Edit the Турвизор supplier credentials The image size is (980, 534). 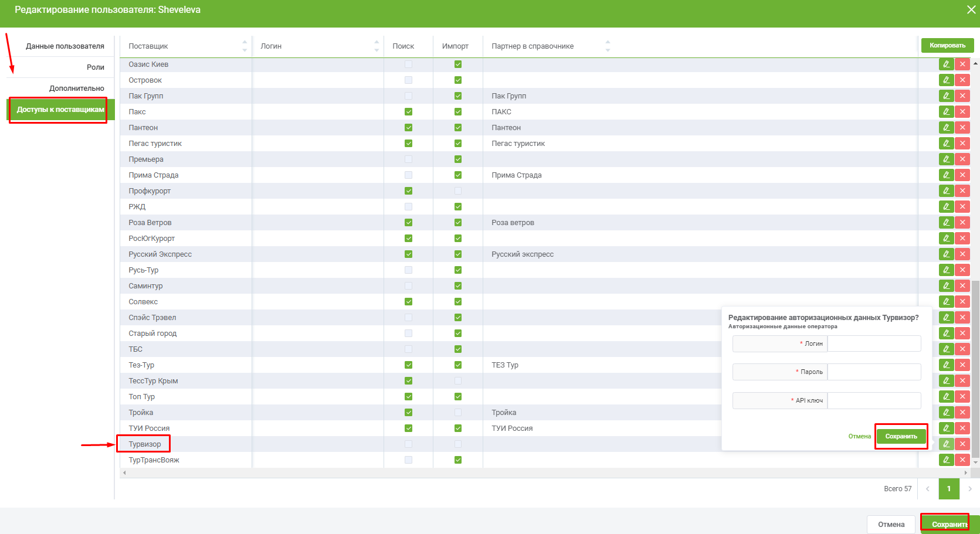coord(946,444)
